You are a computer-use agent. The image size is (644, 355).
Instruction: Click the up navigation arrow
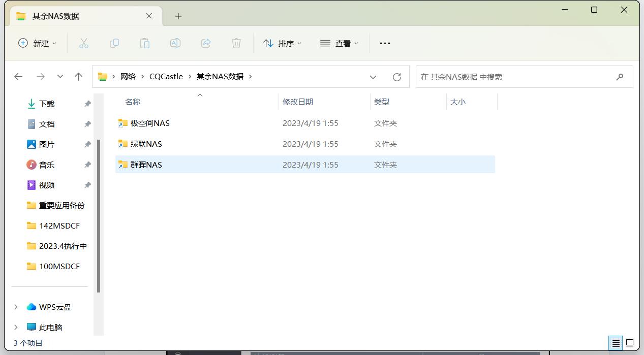coord(79,77)
